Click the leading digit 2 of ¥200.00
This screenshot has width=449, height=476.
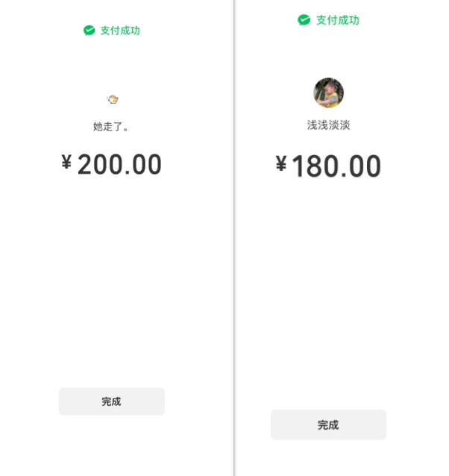pos(85,164)
